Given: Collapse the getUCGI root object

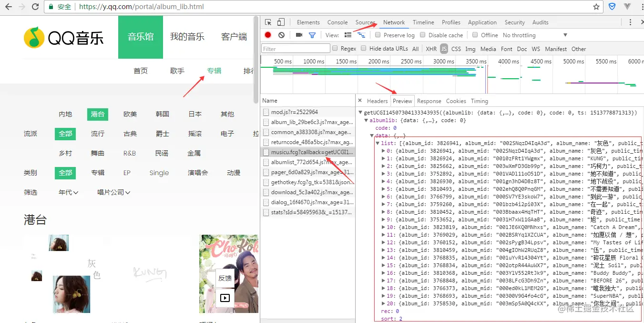Looking at the screenshot, I should click(361, 113).
